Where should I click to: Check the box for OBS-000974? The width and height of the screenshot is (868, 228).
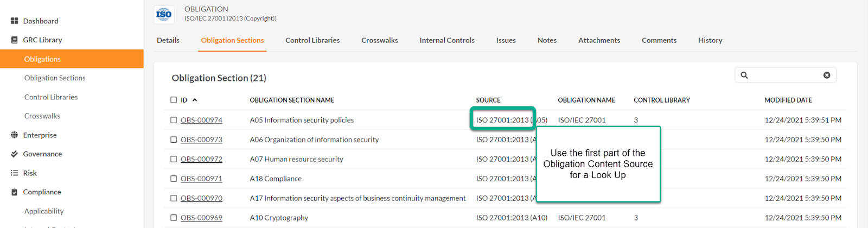coord(174,120)
